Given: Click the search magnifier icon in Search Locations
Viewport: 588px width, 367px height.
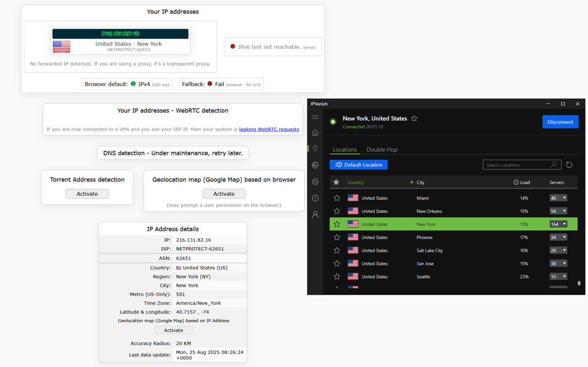Looking at the screenshot, I should [x=554, y=165].
